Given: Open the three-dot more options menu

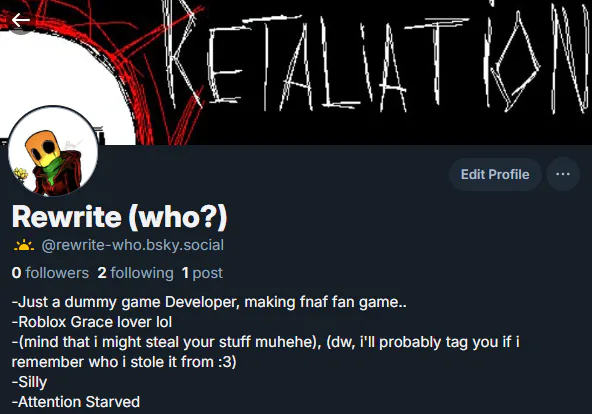Looking at the screenshot, I should click(x=563, y=174).
